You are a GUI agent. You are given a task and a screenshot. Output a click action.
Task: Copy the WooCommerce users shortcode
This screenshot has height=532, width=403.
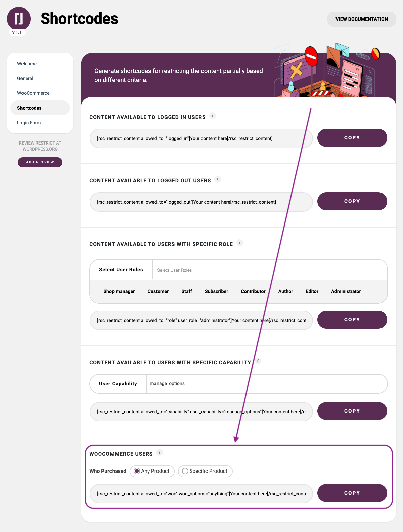tap(352, 493)
